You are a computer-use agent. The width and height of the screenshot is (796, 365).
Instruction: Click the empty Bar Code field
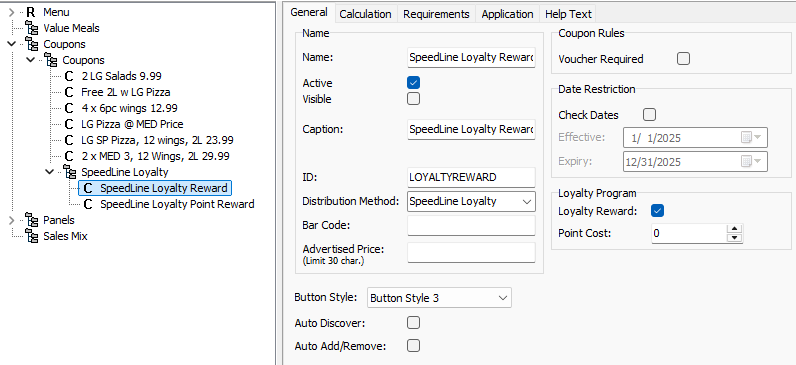471,225
